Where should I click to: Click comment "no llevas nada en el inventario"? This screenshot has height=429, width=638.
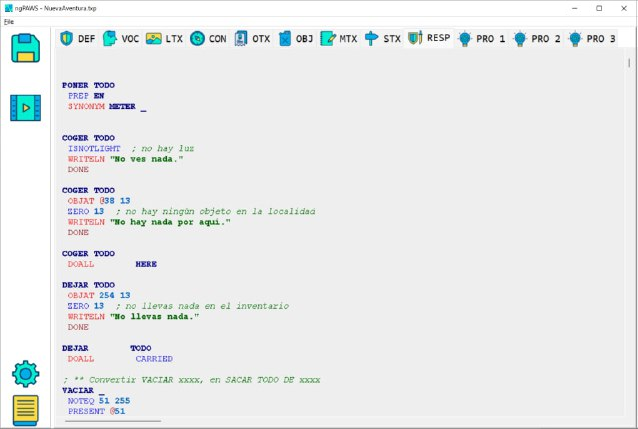click(x=202, y=306)
